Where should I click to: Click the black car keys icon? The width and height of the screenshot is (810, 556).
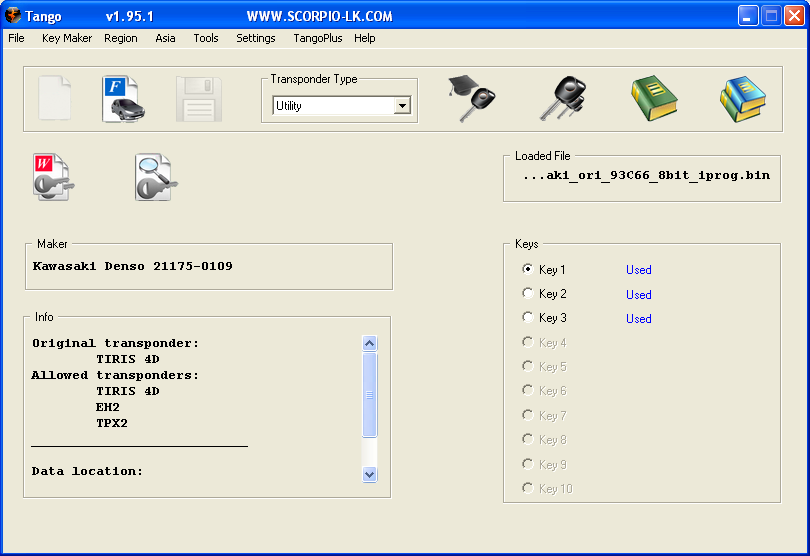(563, 98)
